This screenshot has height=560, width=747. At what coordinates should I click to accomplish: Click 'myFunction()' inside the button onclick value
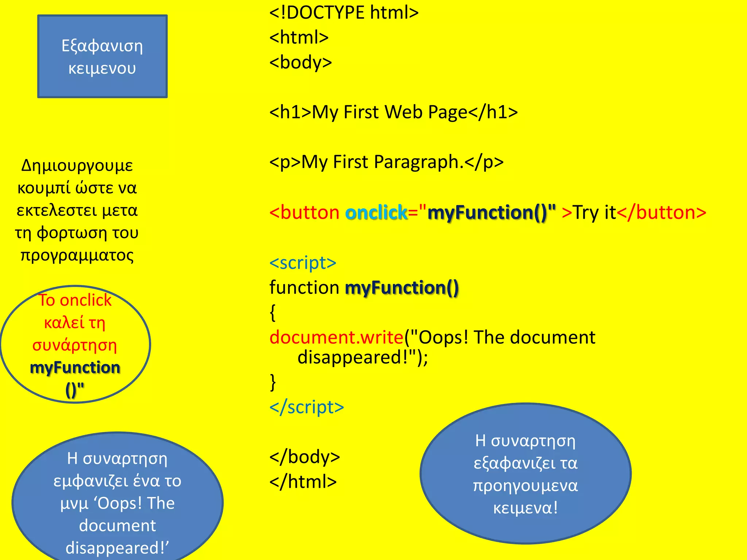pos(487,213)
